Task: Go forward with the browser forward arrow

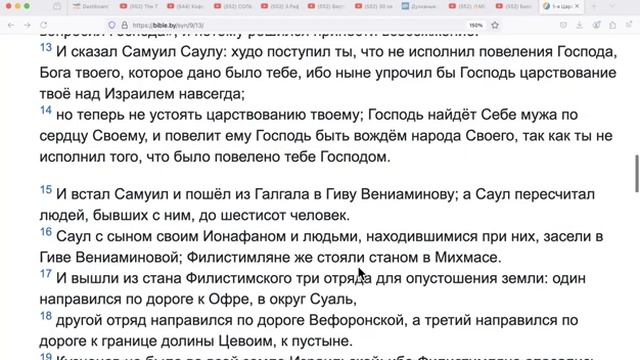Action: pyautogui.click(x=27, y=25)
